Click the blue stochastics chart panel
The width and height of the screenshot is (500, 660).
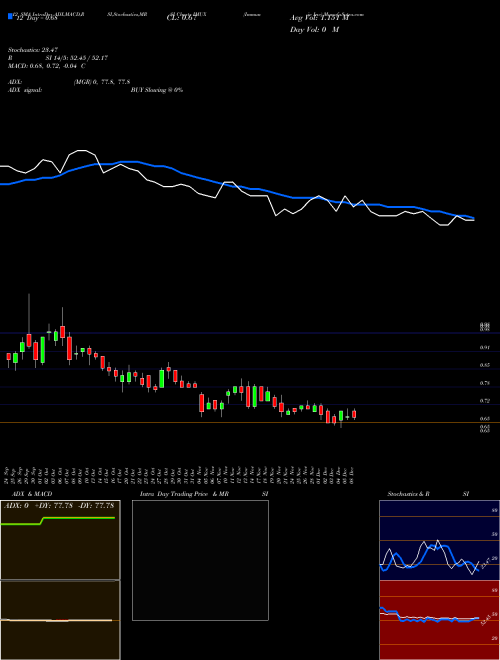point(439,540)
